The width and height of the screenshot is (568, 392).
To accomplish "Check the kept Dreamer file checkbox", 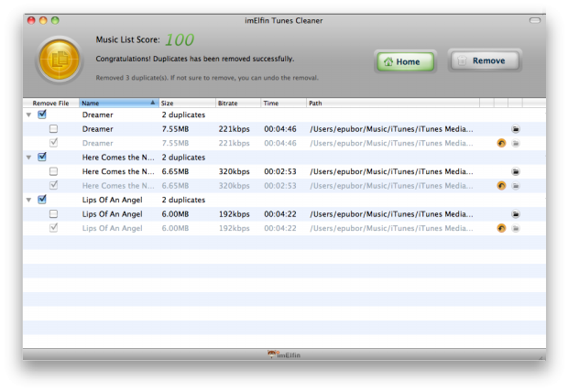I will point(54,128).
